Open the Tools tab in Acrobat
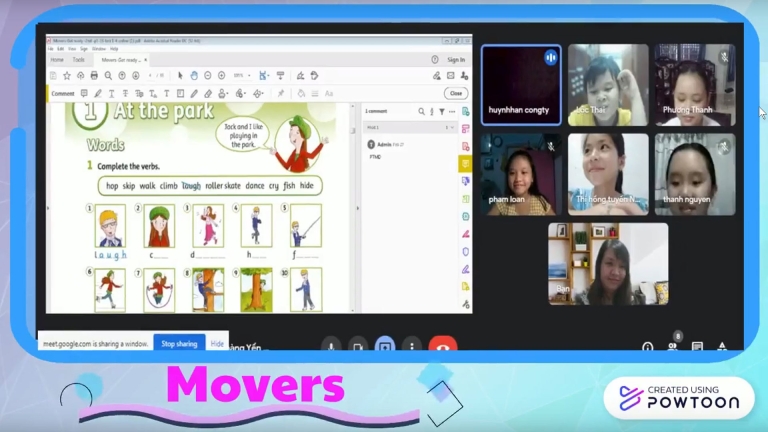Screen dimensions: 768x432 coord(78,59)
